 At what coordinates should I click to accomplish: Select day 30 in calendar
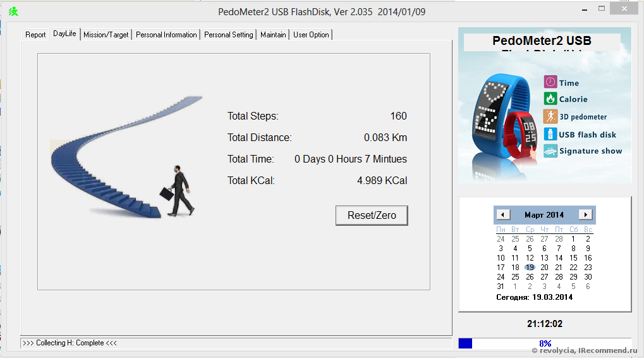coord(588,276)
